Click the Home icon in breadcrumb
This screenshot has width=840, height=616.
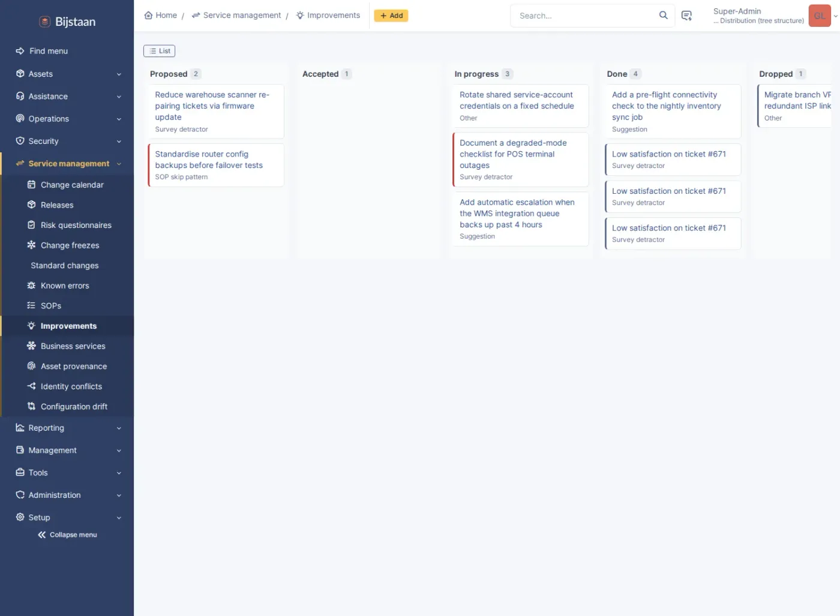[148, 16]
